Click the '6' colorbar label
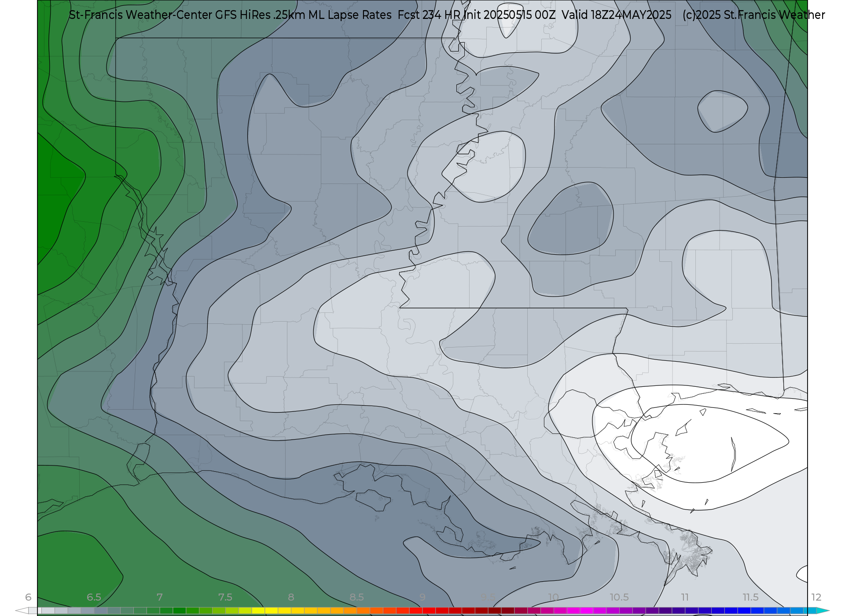Viewport: 845px width, 616px height. click(28, 597)
